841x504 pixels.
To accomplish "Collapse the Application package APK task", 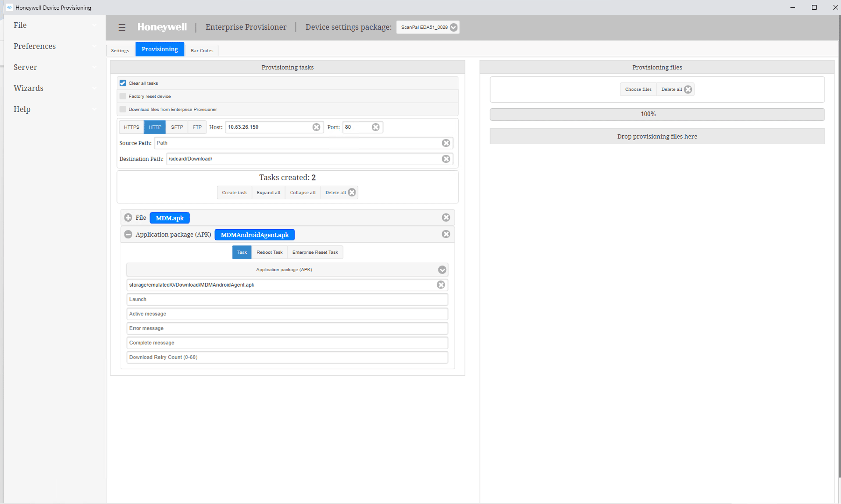I will click(x=128, y=234).
